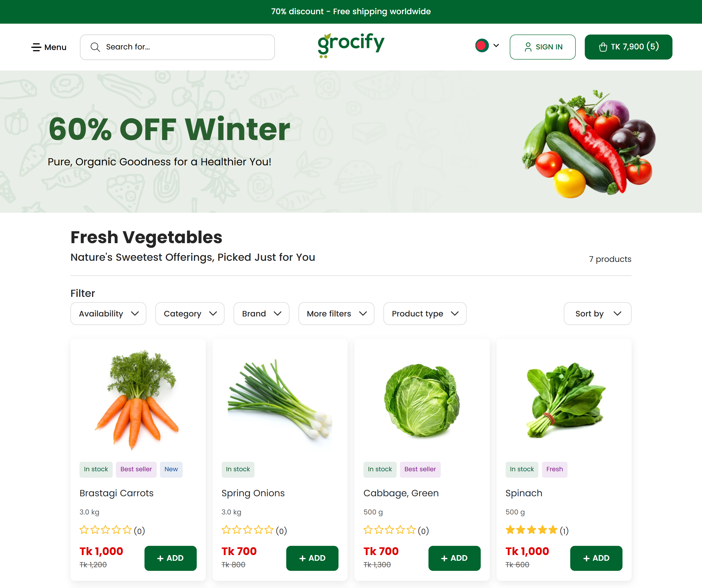Expand the Sort by dropdown
The height and width of the screenshot is (588, 702).
coord(597,313)
